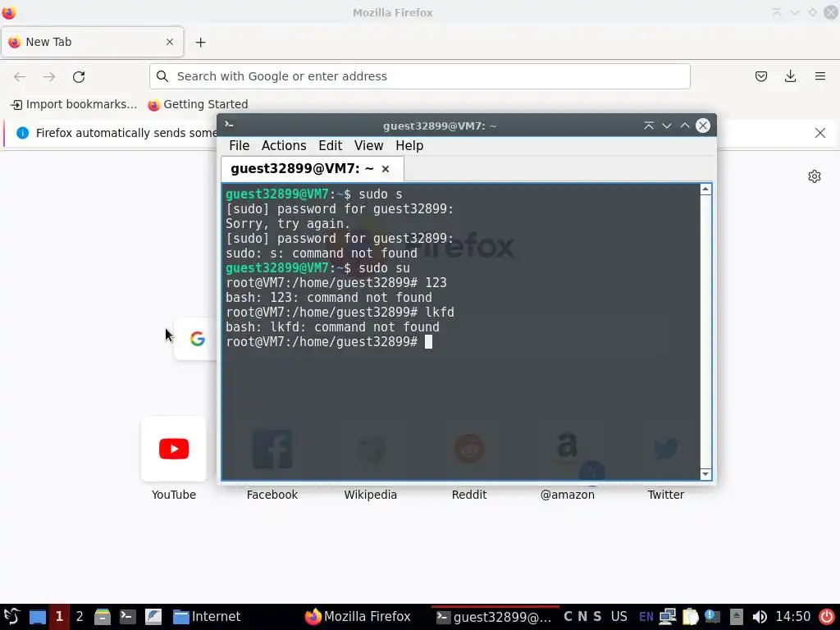Maximize the terminal window
The image size is (840, 630).
pyautogui.click(x=685, y=126)
